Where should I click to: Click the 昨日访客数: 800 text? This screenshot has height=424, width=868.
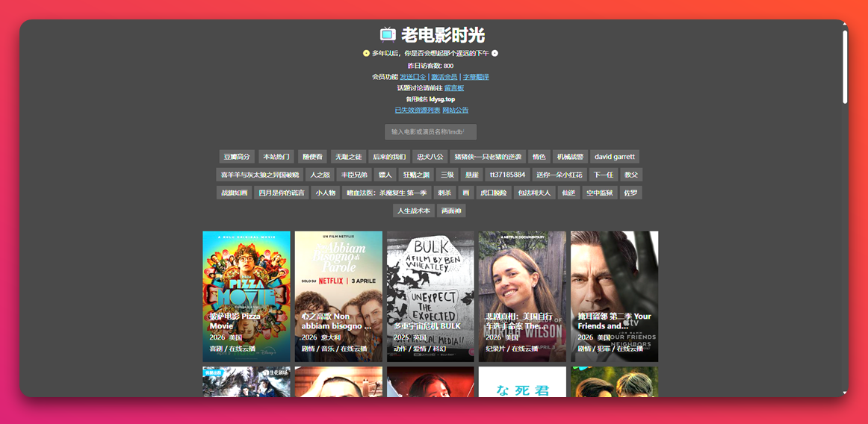431,66
